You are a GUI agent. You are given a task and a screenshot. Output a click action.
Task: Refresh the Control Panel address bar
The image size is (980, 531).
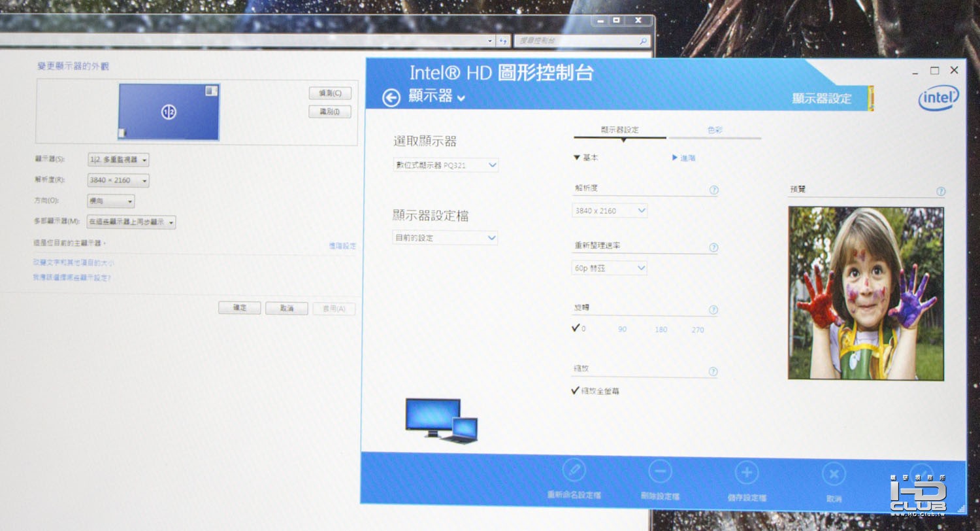coord(503,41)
